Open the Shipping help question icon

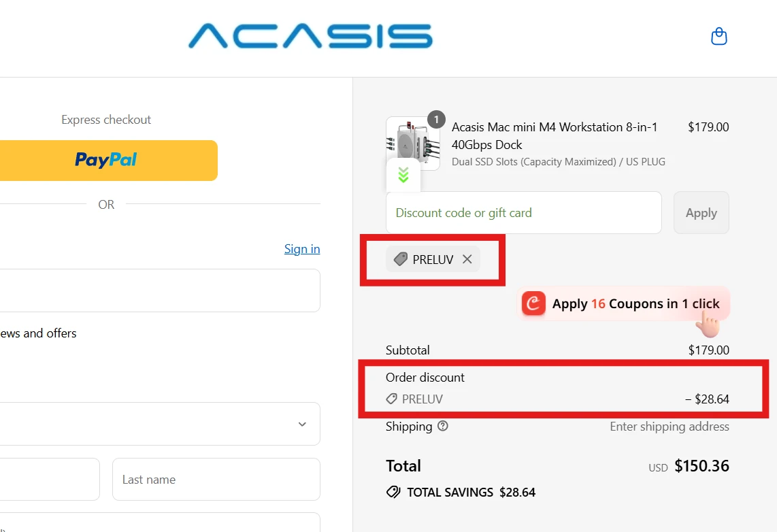point(443,426)
